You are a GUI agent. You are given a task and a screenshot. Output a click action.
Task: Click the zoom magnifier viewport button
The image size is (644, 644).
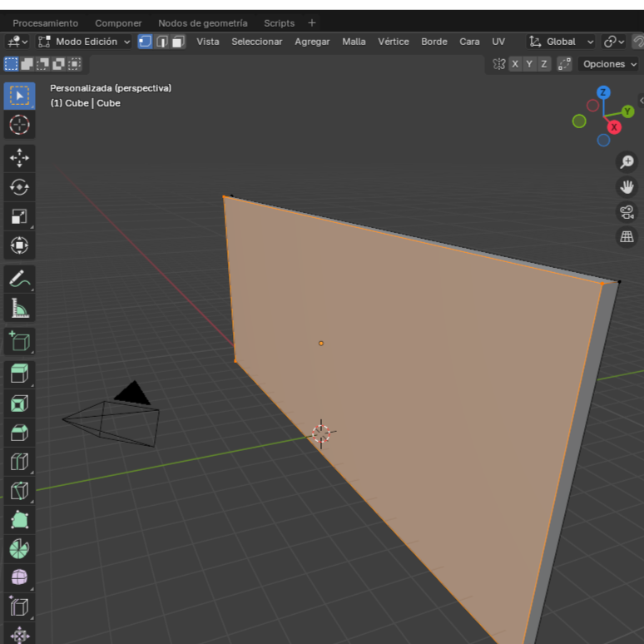[627, 162]
